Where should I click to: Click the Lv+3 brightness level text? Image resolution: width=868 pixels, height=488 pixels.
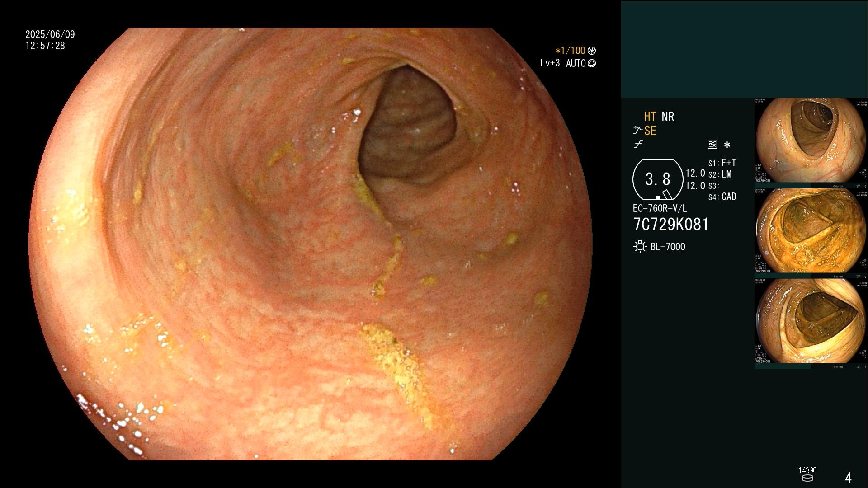point(550,63)
